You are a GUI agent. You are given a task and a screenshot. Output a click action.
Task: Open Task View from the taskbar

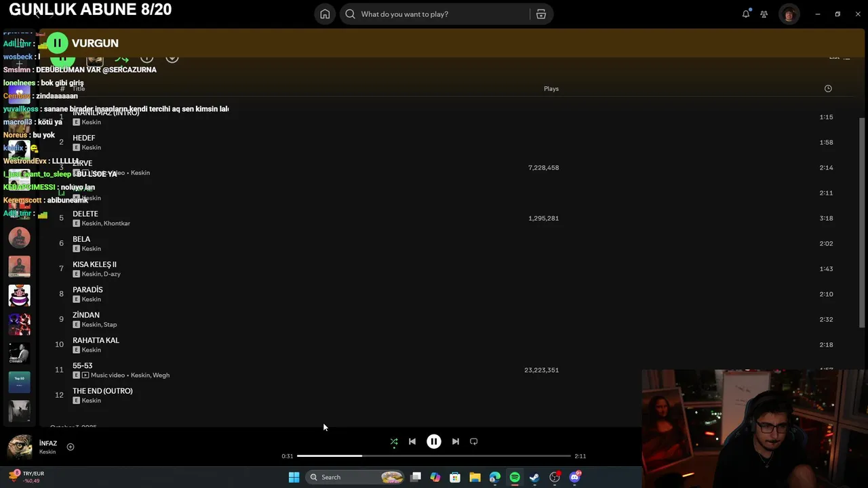(416, 477)
